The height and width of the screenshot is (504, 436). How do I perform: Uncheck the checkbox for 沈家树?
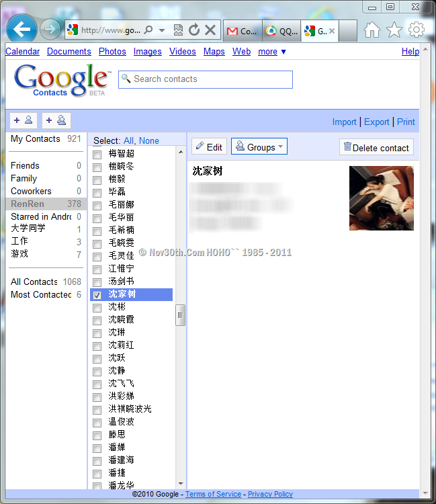(97, 295)
